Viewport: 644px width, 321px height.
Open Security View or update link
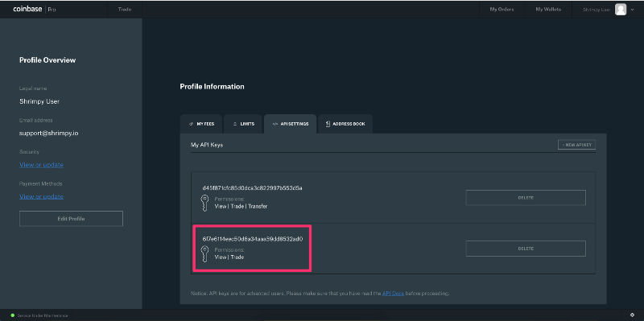click(42, 165)
